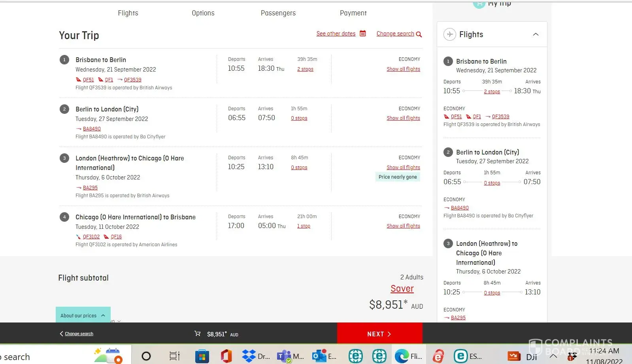Show all flights for Chicago to Brisbane
The height and width of the screenshot is (364, 632).
point(403,226)
